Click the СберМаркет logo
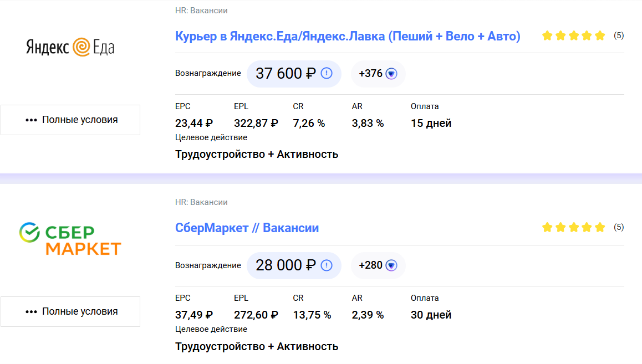 click(70, 240)
